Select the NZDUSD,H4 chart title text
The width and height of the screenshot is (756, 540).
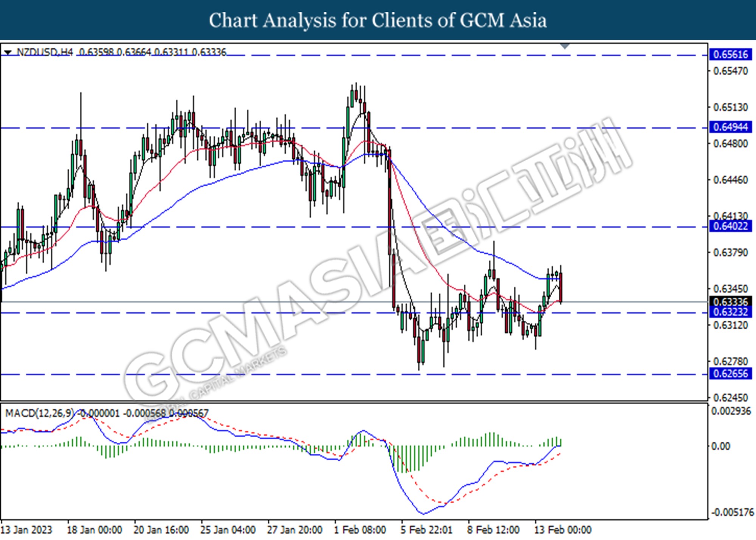45,52
